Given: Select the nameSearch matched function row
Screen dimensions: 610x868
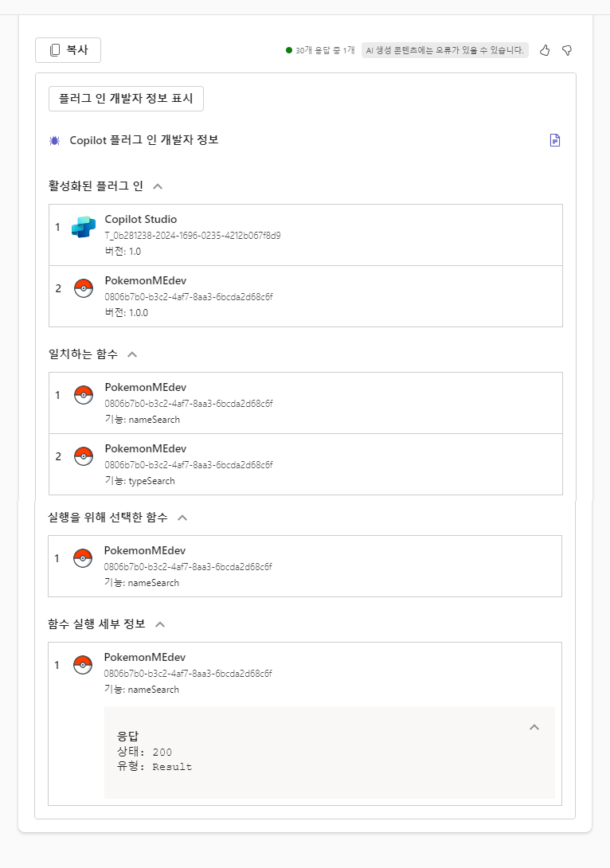Looking at the screenshot, I should [x=306, y=403].
